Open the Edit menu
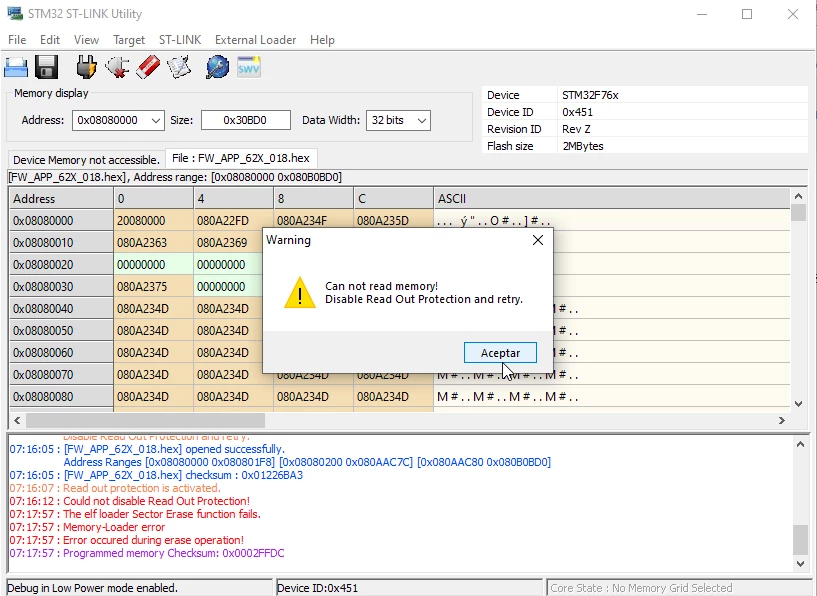Viewport: 817px width, 596px height. (x=49, y=40)
